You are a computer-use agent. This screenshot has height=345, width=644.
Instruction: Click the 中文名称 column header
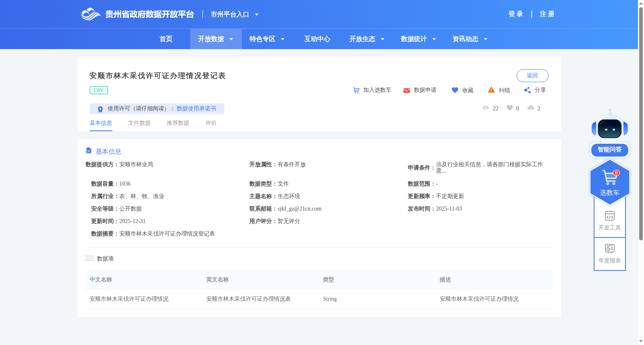101,280
